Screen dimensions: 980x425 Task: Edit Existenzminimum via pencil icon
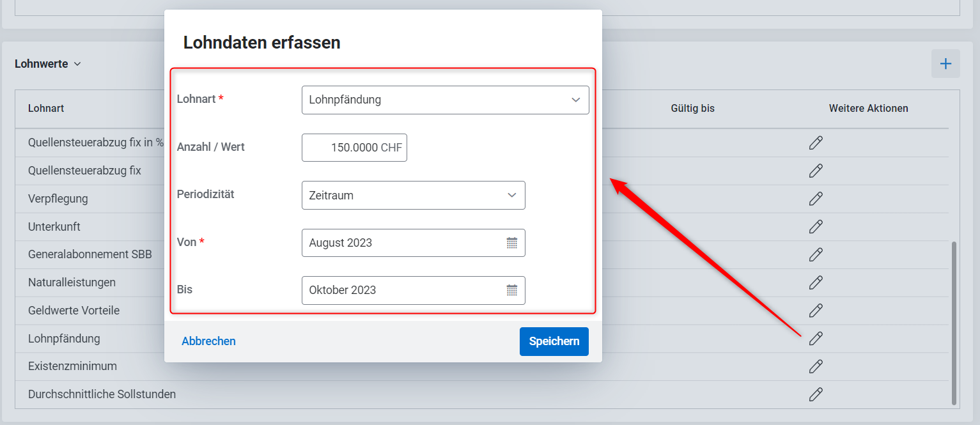815,366
